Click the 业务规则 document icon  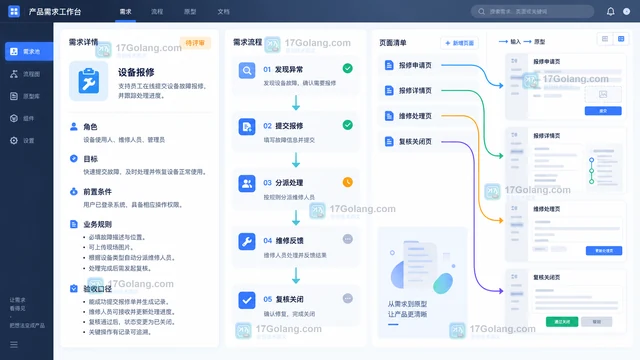tap(74, 224)
